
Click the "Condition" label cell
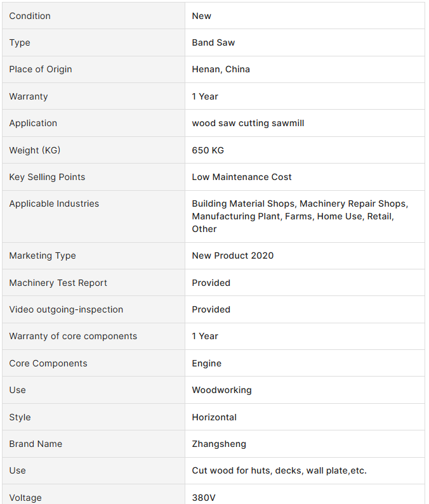point(30,16)
